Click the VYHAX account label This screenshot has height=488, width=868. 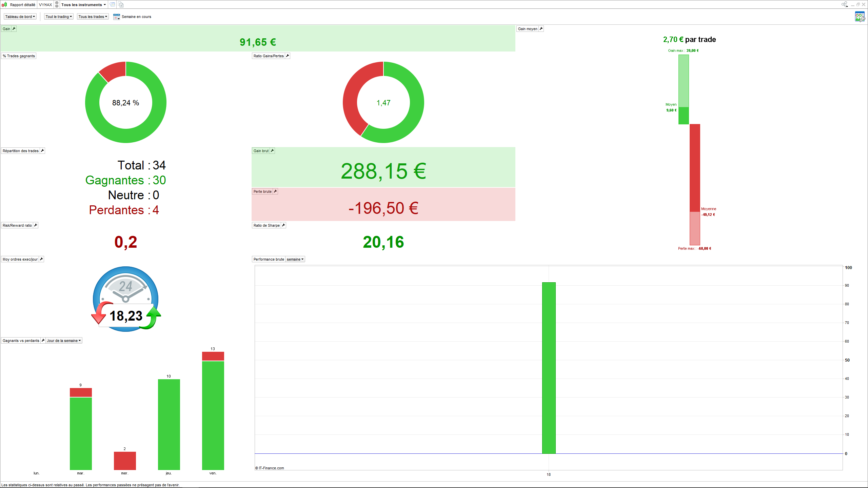[x=45, y=5]
